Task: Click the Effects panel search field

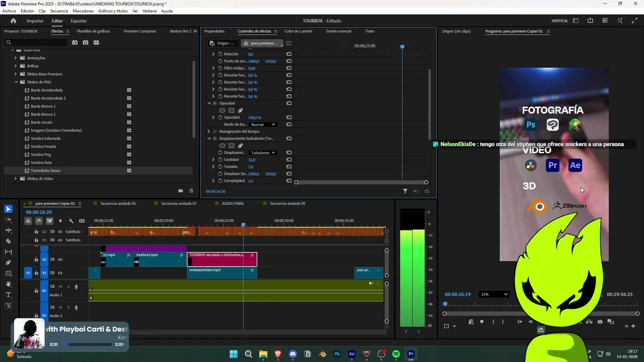Action: 35,42
